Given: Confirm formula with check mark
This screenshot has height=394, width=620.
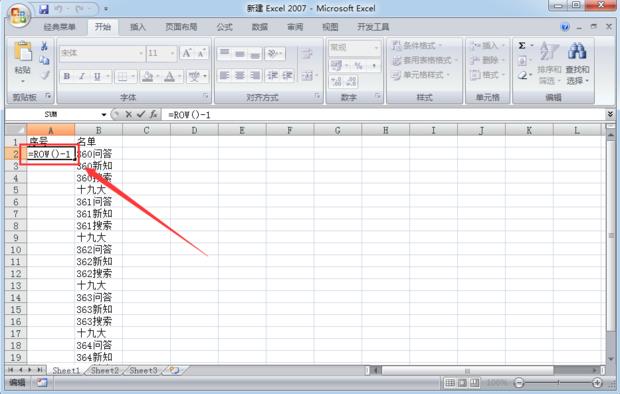Looking at the screenshot, I should [141, 115].
